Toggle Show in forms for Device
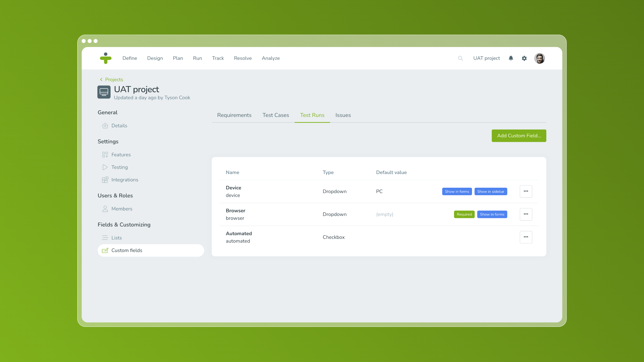The height and width of the screenshot is (362, 644). point(457,191)
